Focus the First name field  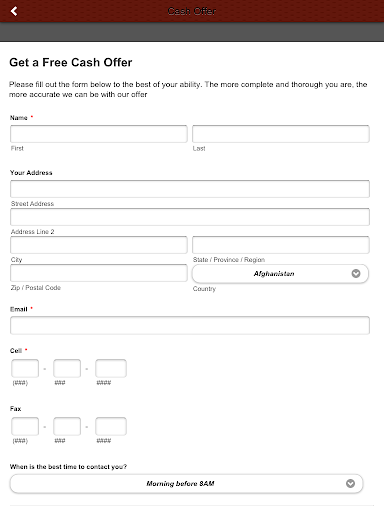(x=99, y=134)
